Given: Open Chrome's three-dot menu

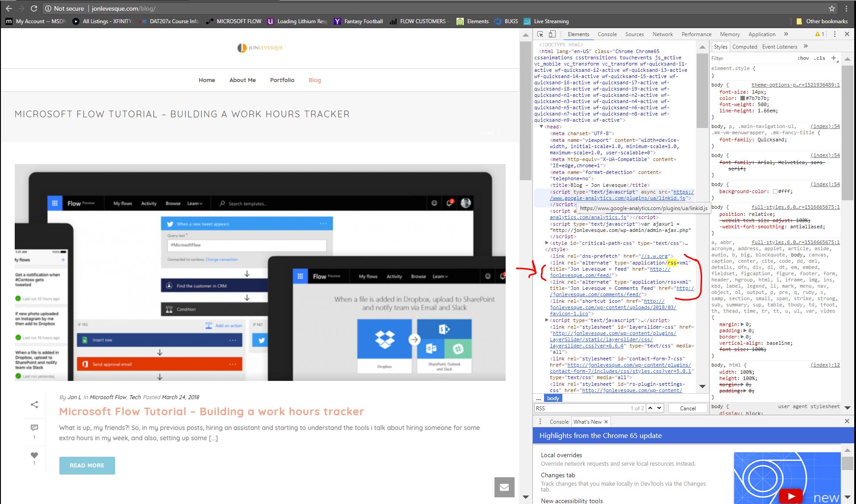Looking at the screenshot, I should 846,8.
